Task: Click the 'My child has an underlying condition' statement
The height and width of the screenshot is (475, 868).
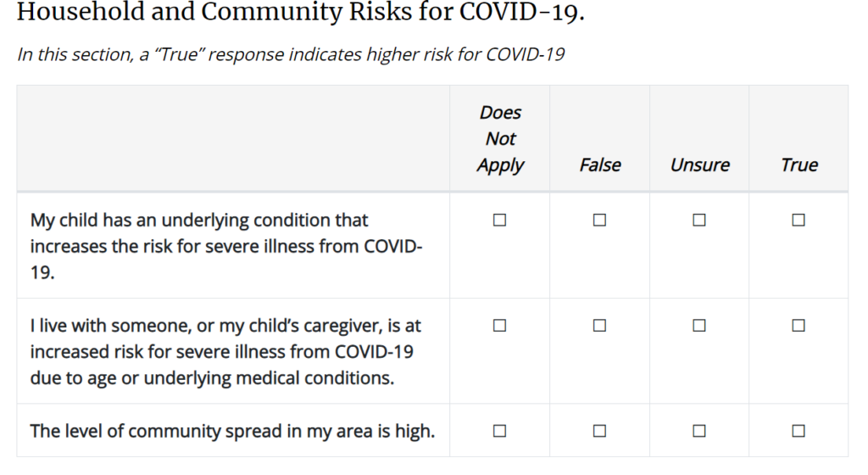Action: click(x=225, y=246)
